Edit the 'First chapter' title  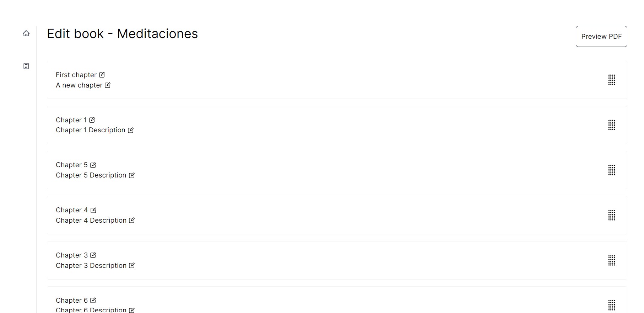[102, 75]
